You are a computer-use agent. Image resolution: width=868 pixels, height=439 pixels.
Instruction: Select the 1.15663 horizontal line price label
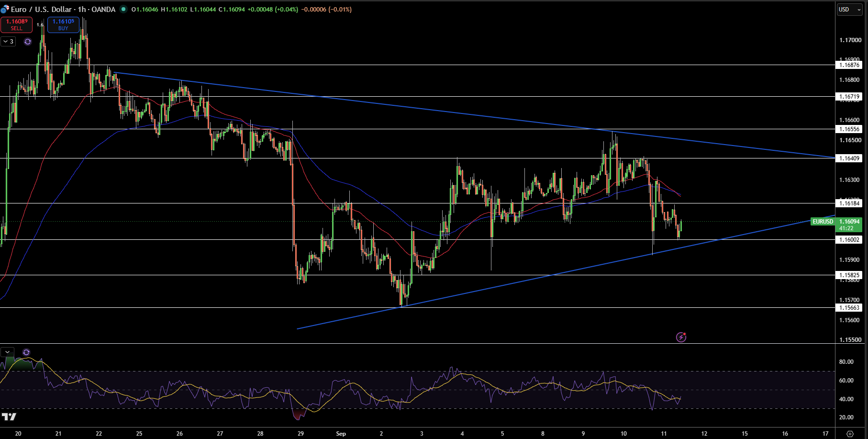[849, 308]
